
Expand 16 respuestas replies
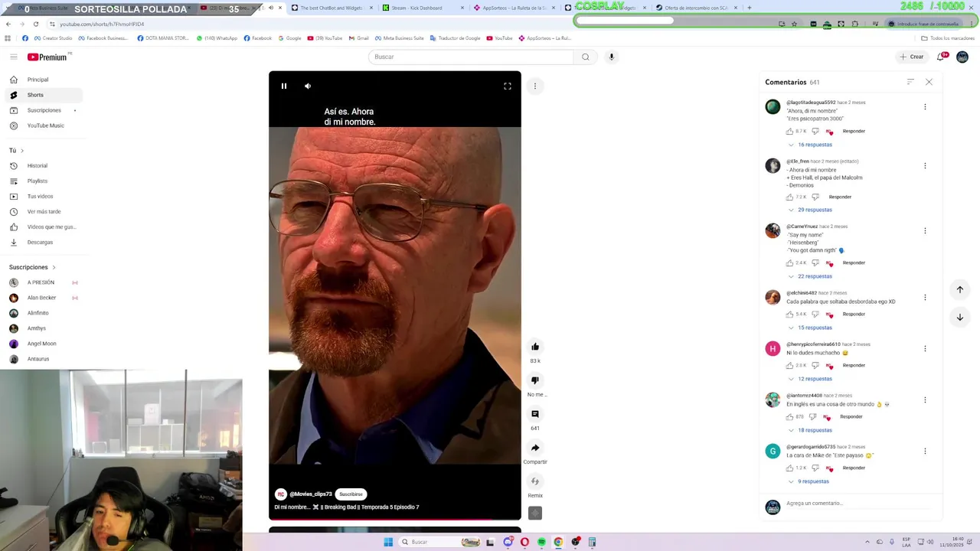click(x=810, y=145)
